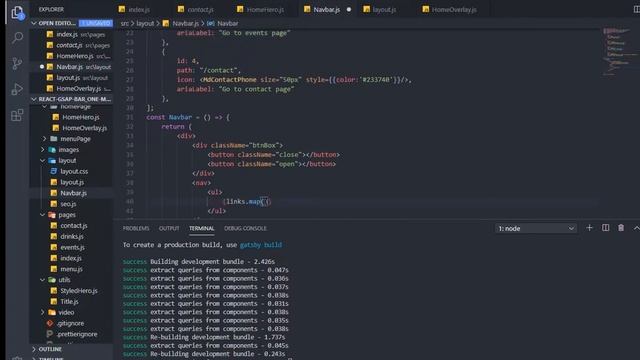Viewport: 640px width, 360px height.
Task: Open the terminal selector dropdown '1: node'
Action: point(536,229)
